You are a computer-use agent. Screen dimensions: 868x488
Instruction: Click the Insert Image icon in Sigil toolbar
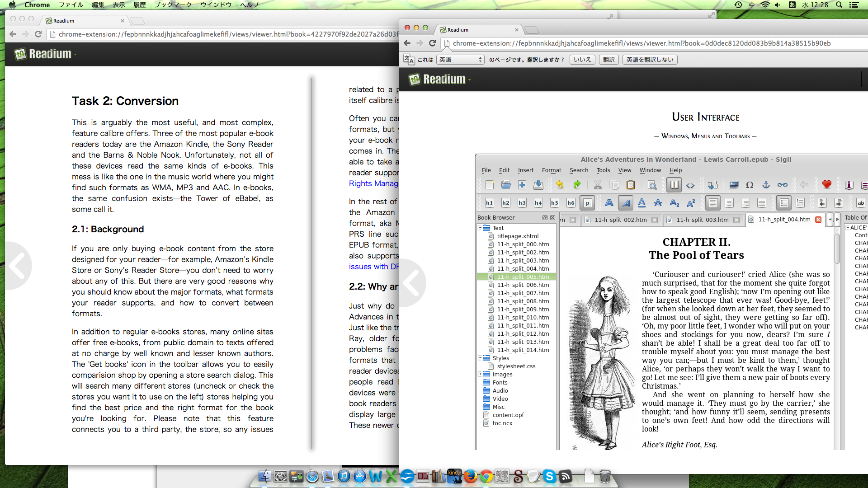tap(735, 185)
